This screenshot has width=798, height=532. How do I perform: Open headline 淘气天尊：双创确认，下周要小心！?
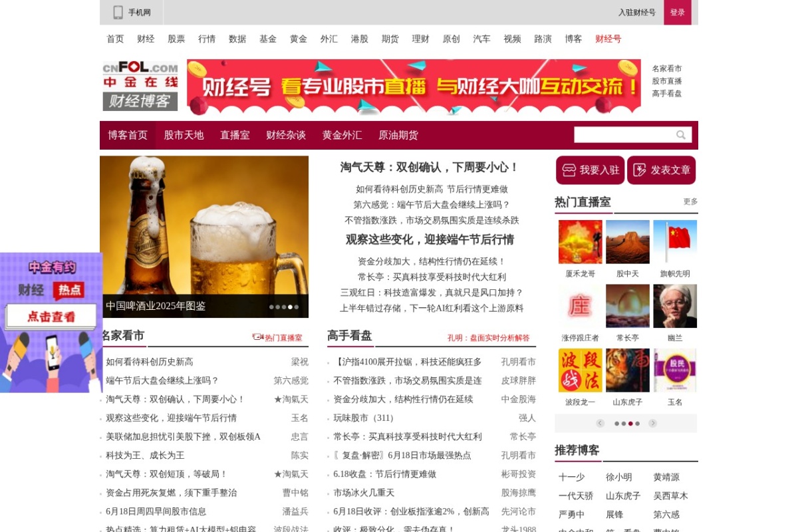pos(430,168)
